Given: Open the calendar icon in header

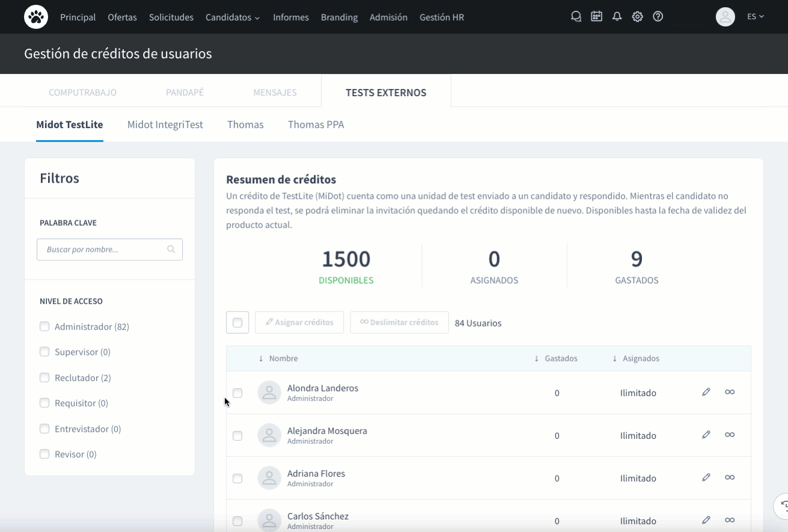Looking at the screenshot, I should [596, 17].
